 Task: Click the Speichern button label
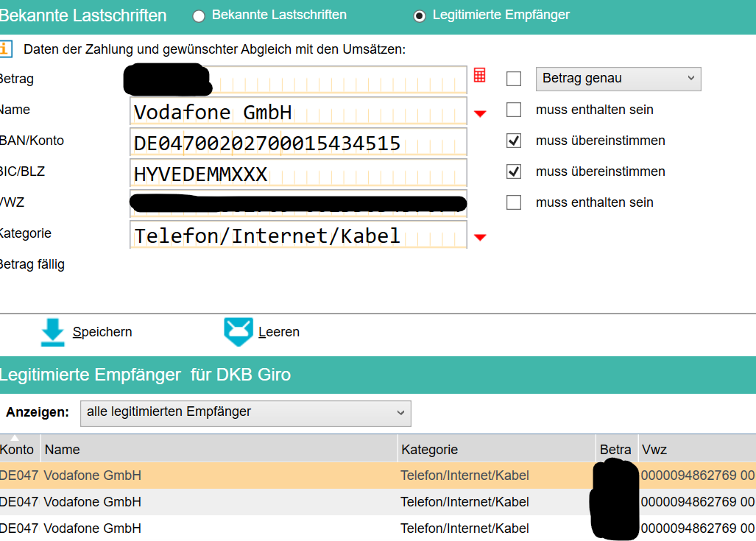(102, 332)
